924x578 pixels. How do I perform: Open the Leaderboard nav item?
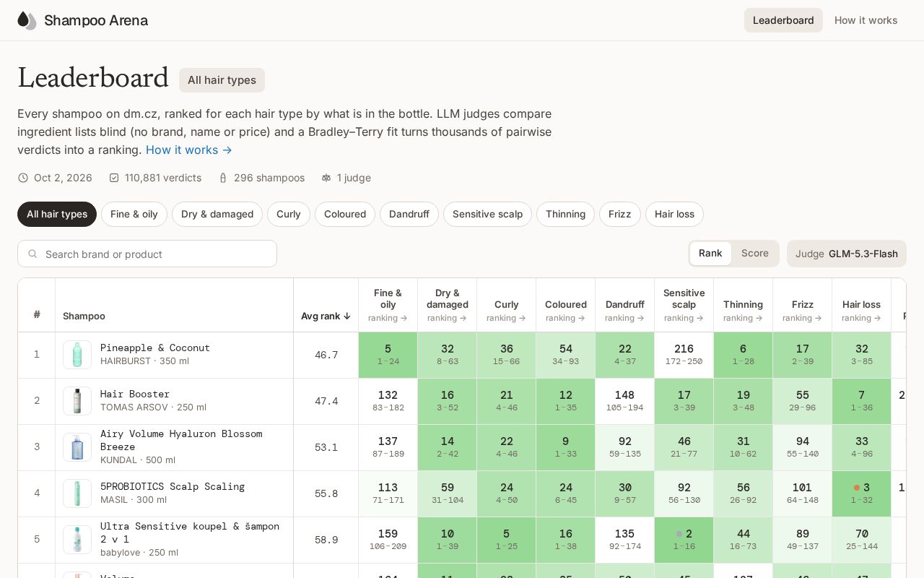[x=783, y=20]
